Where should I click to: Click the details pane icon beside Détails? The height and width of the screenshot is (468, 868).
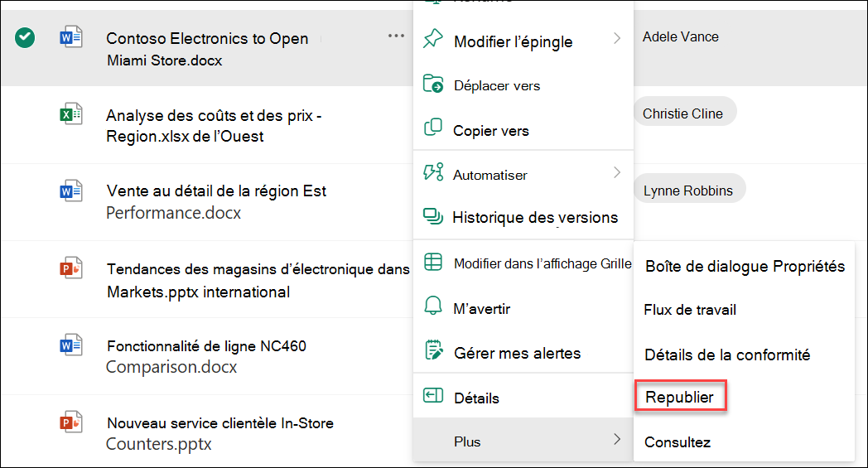pos(433,395)
